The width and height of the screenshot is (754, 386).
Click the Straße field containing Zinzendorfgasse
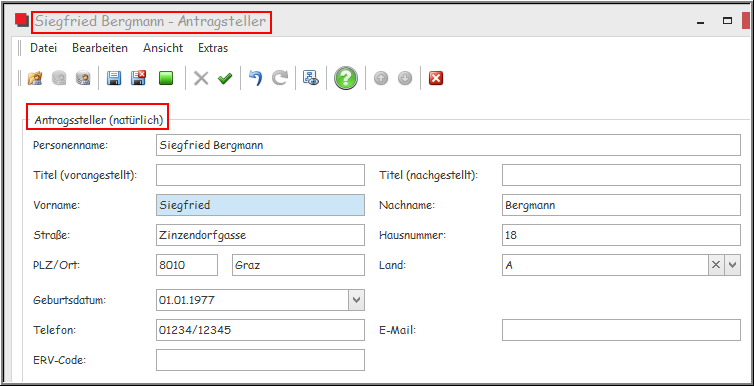[260, 235]
